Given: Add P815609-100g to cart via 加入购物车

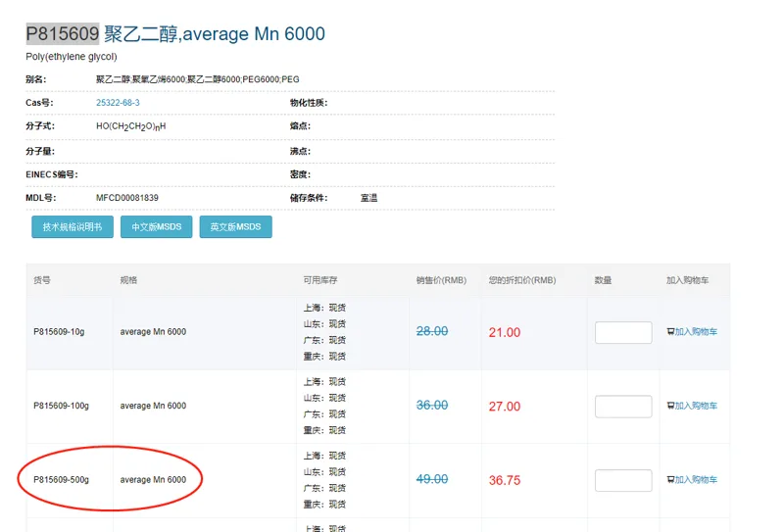Looking at the screenshot, I should (692, 406).
